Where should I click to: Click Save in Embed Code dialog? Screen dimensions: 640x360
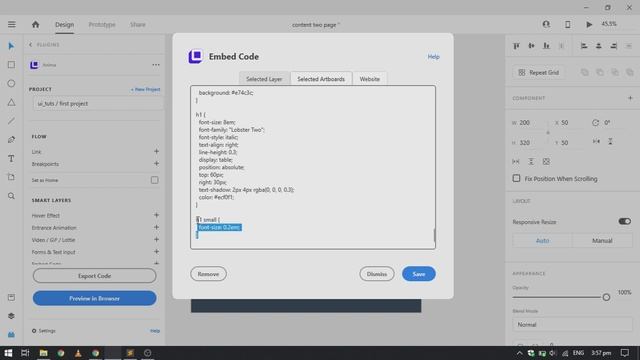[418, 274]
